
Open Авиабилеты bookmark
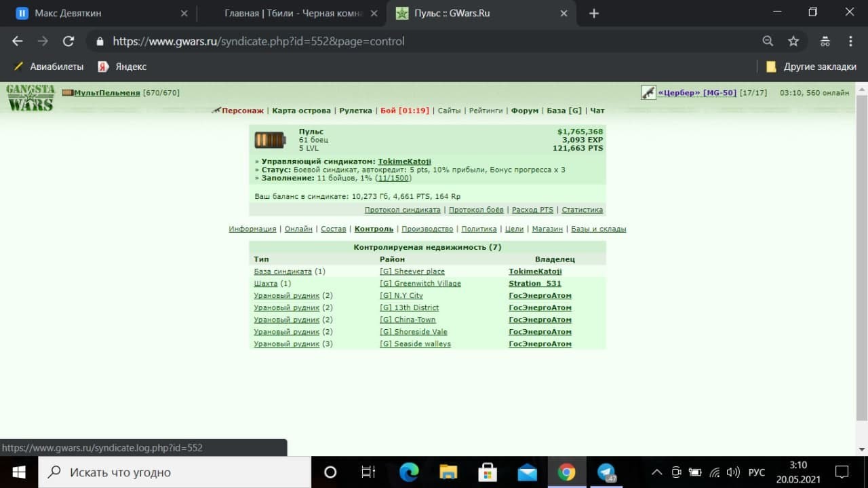(x=48, y=67)
